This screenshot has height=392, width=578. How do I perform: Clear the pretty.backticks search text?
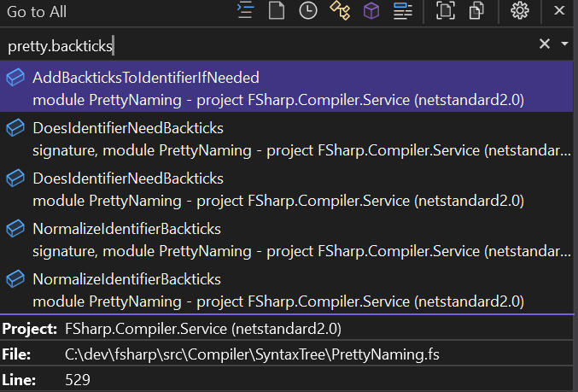click(x=545, y=44)
